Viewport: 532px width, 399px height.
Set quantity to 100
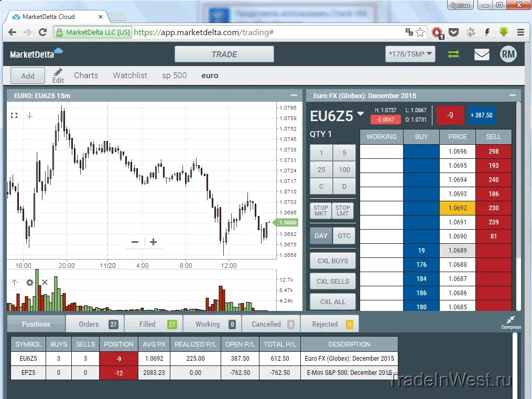click(x=344, y=169)
